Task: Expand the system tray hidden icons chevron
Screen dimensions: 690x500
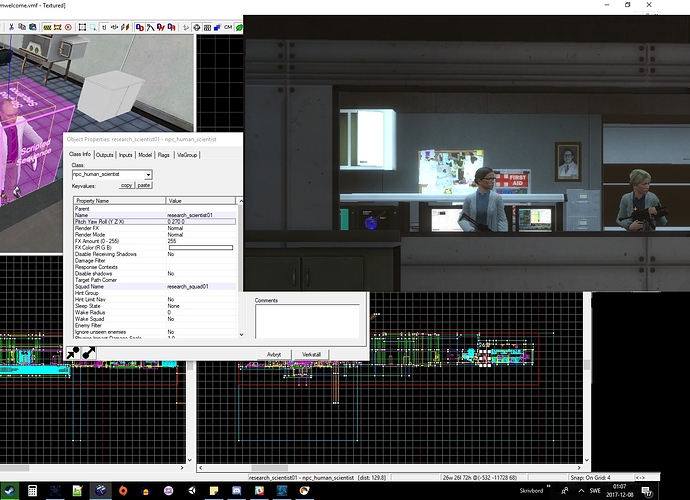Action: (x=581, y=490)
